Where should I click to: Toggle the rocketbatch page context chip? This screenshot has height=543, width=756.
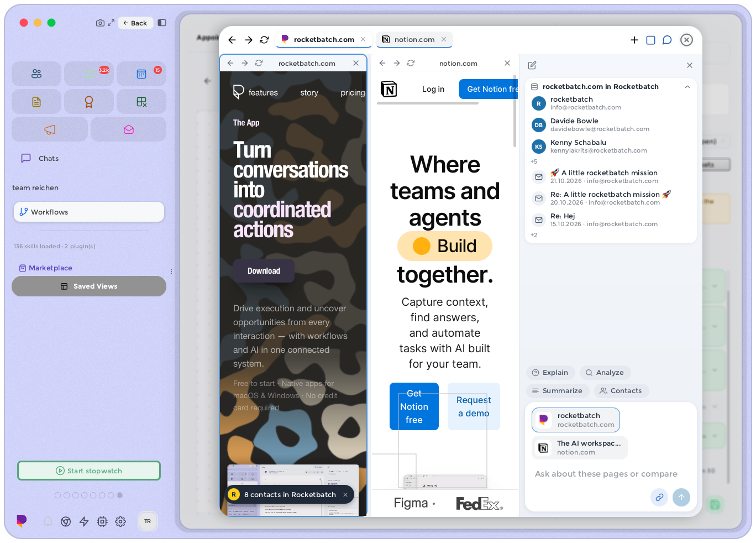click(x=576, y=420)
